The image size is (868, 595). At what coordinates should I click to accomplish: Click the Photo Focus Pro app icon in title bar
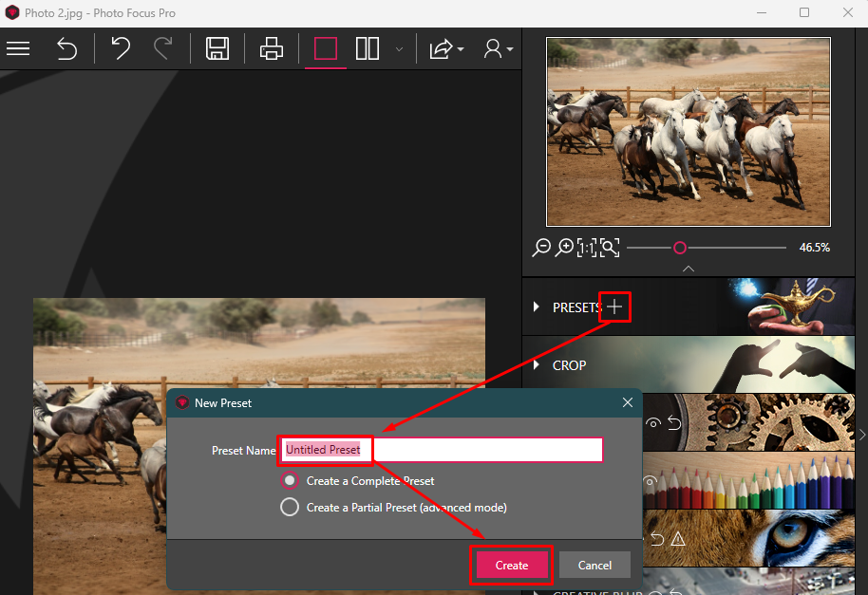point(12,12)
